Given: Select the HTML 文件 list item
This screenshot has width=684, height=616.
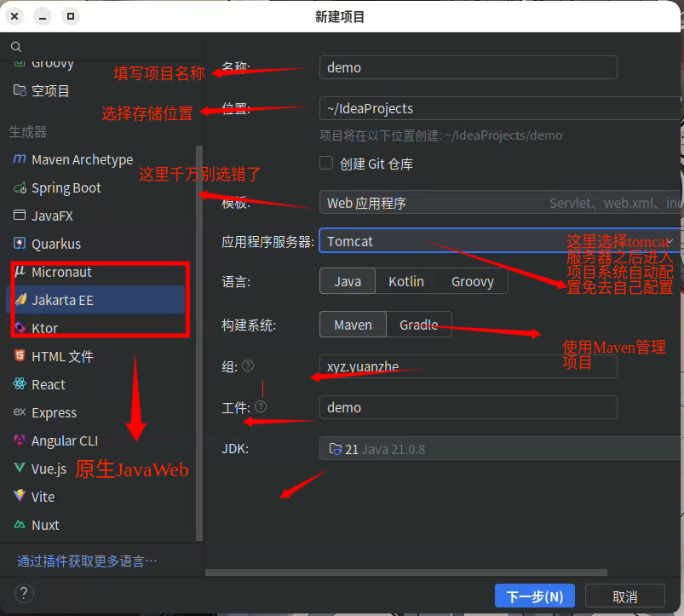Looking at the screenshot, I should (x=62, y=357).
